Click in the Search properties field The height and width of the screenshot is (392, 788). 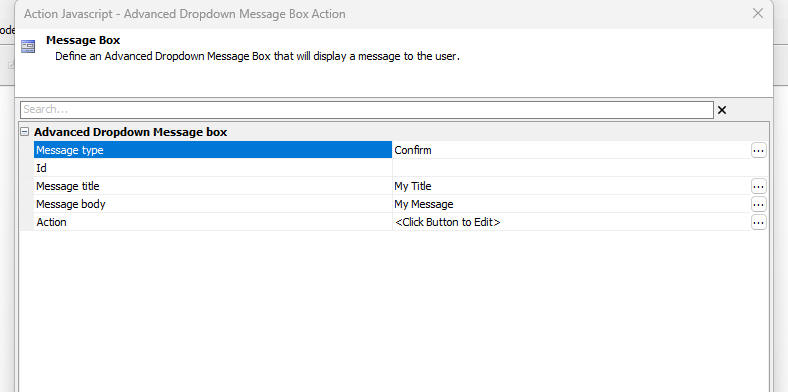pyautogui.click(x=366, y=110)
